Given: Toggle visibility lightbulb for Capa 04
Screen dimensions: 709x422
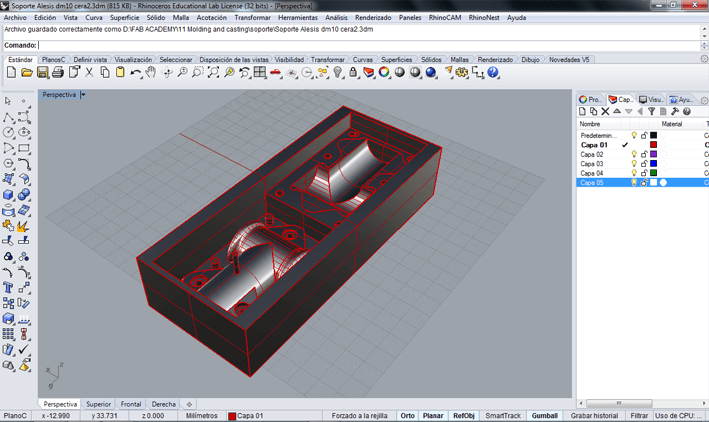Looking at the screenshot, I should [x=634, y=173].
